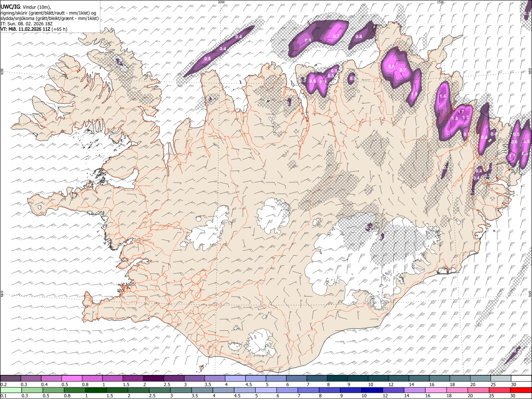Image resolution: width=532 pixels, height=399 pixels.
Task: Click the darkest green 1 swatch in bottom legend row
Action: [96, 390]
